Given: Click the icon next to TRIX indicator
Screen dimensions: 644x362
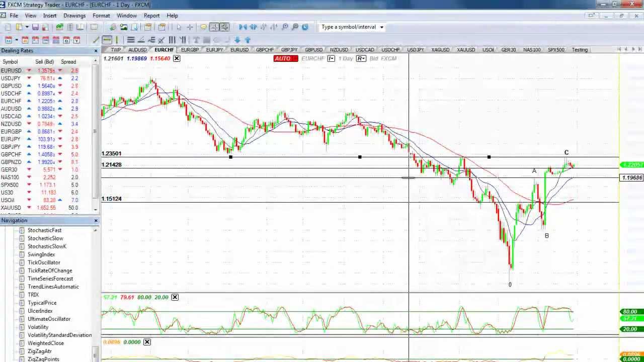Looking at the screenshot, I should coord(22,295).
